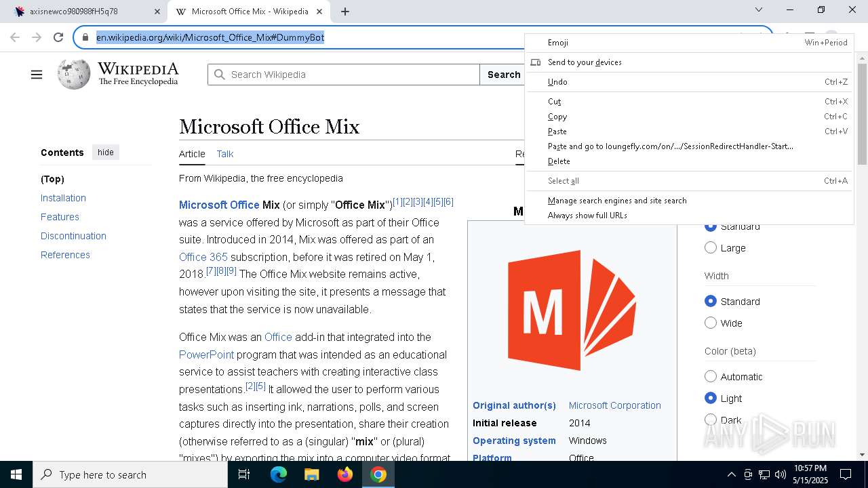
Task: Reload the page with the refresh icon
Action: click(58, 37)
